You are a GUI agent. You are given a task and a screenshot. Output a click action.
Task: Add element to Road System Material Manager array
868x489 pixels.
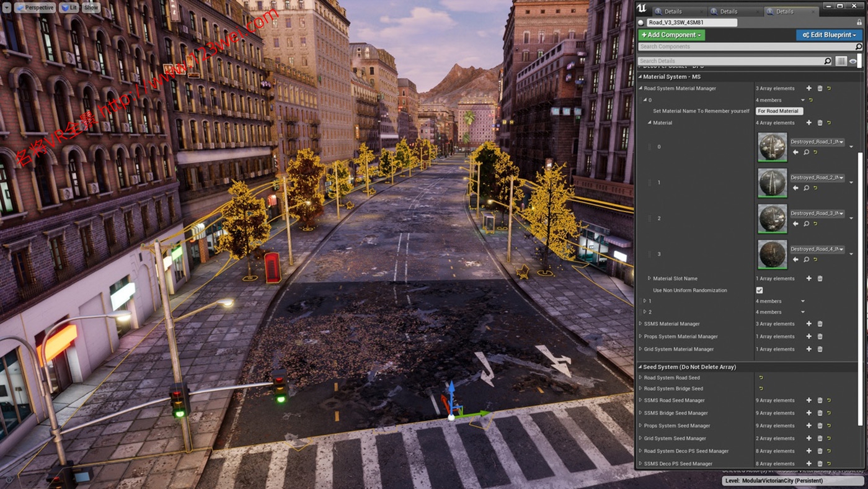pos(809,88)
